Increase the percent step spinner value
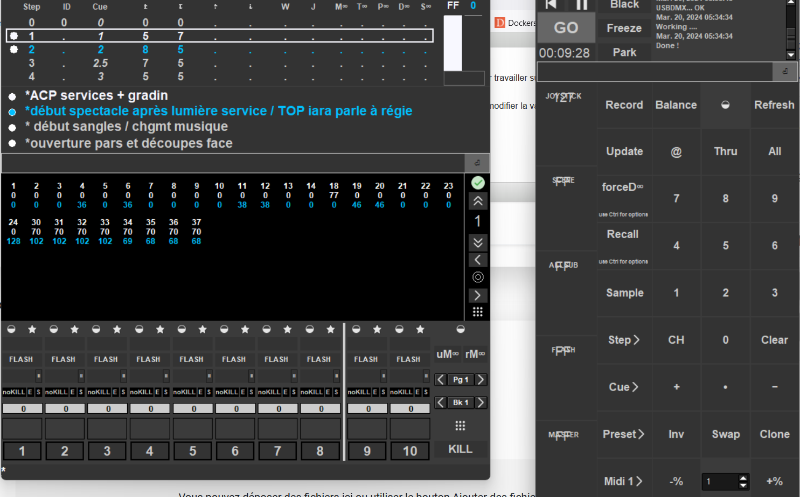The height and width of the screenshot is (497, 800). [745, 476]
